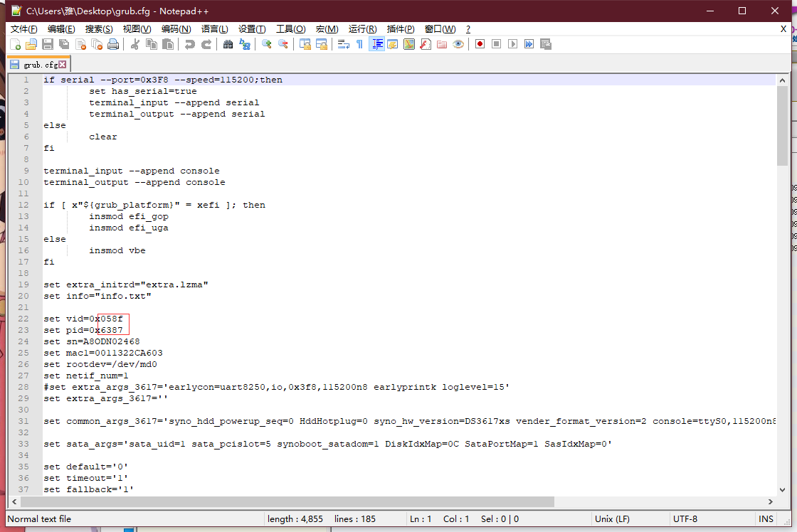
Task: Open the 语言(L) language menu
Action: point(215,29)
